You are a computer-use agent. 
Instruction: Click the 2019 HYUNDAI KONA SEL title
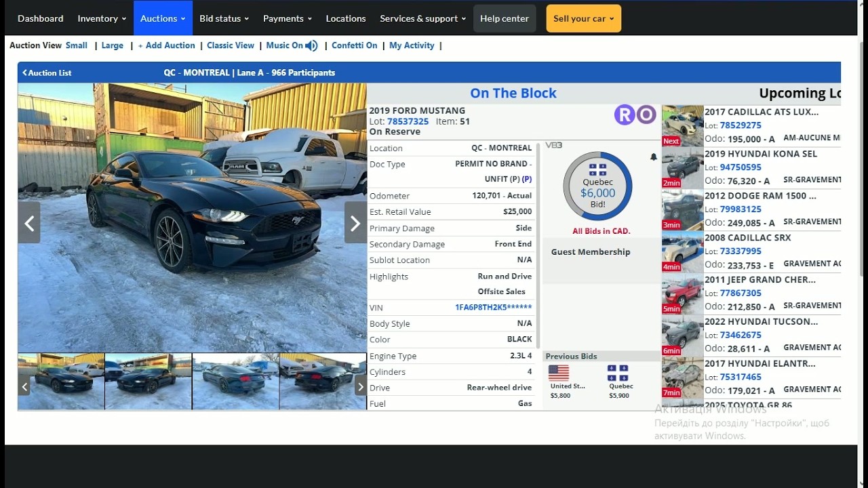pos(761,154)
